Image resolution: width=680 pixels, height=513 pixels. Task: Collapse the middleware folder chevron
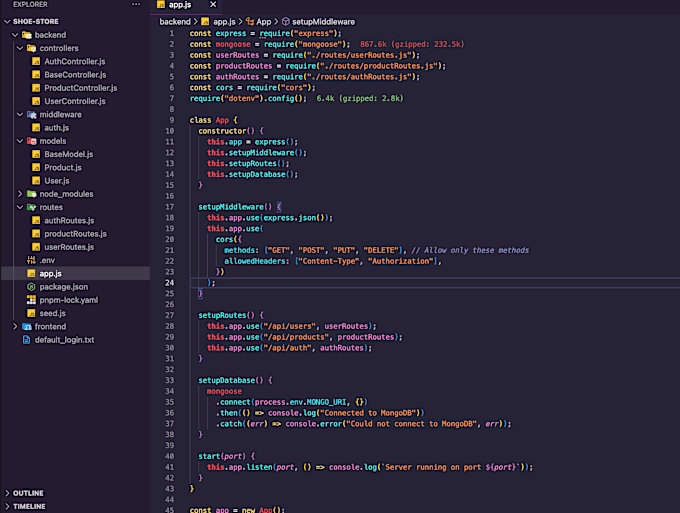[x=20, y=114]
